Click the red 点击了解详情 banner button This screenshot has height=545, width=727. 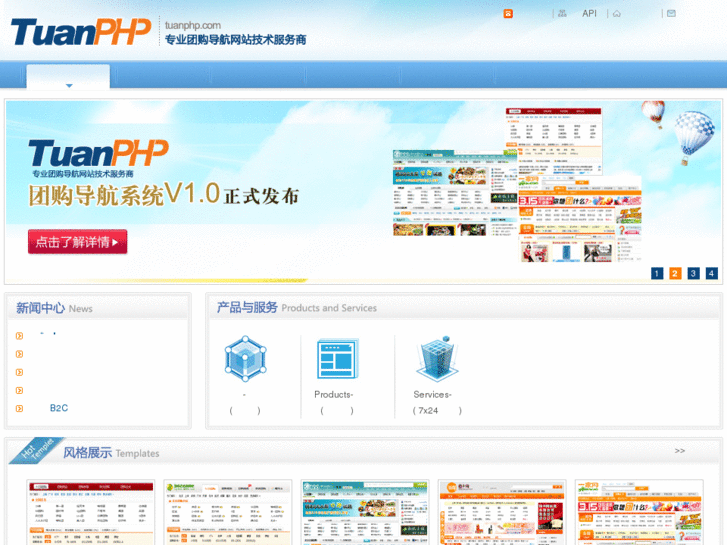point(77,242)
